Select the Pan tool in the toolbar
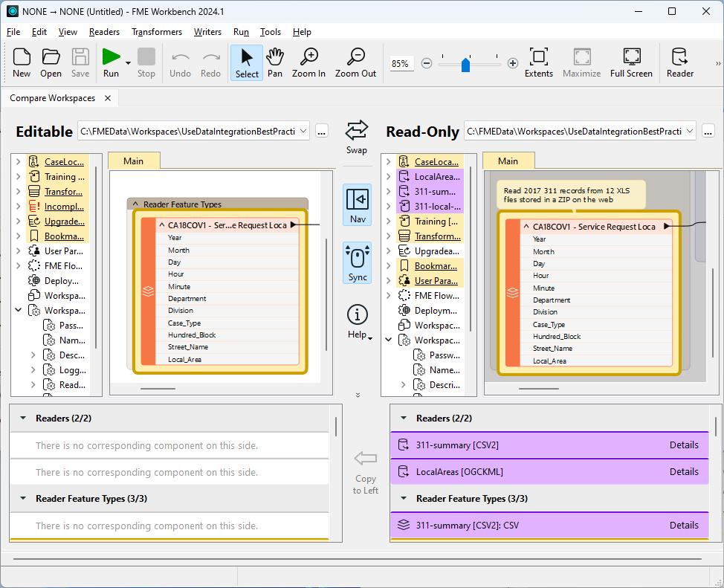Image resolution: width=724 pixels, height=588 pixels. tap(275, 63)
